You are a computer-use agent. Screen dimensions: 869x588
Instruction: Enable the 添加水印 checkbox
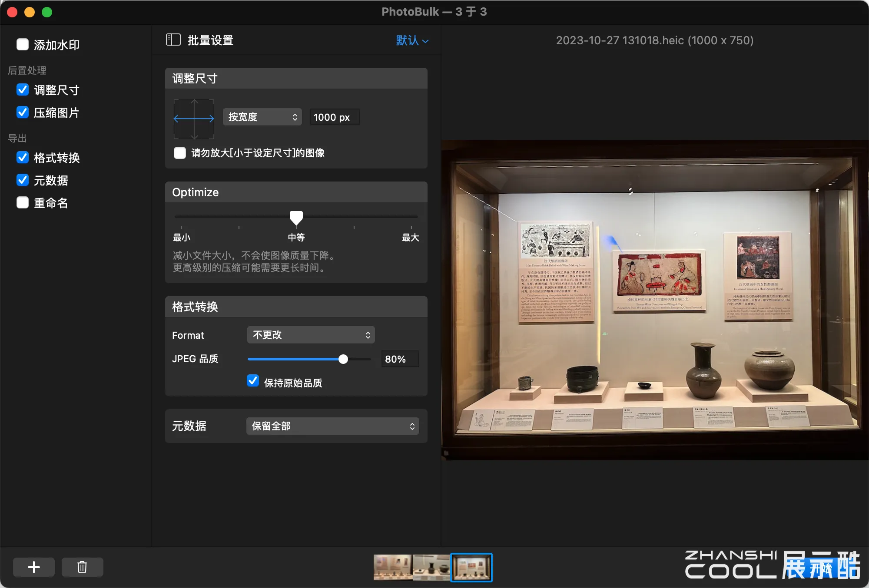tap(23, 45)
